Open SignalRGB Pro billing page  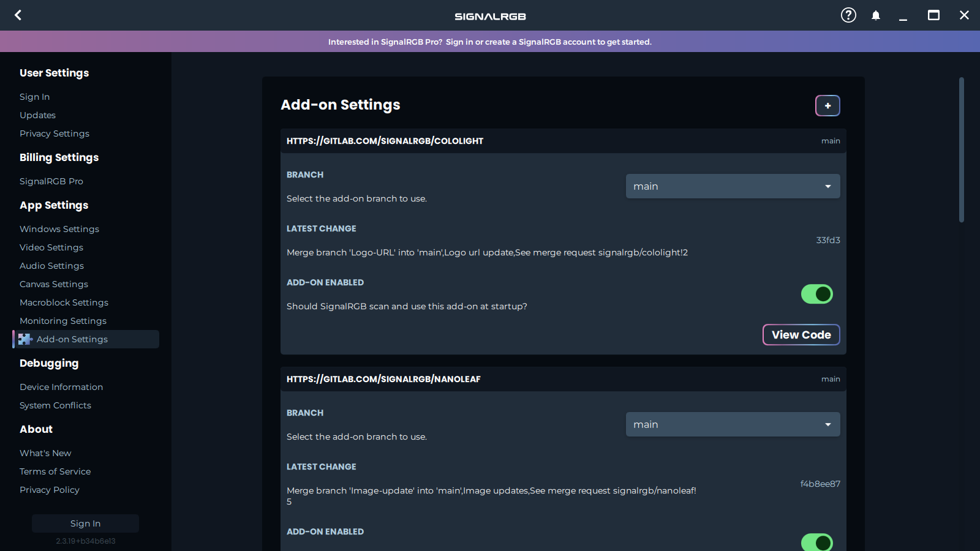tap(51, 181)
